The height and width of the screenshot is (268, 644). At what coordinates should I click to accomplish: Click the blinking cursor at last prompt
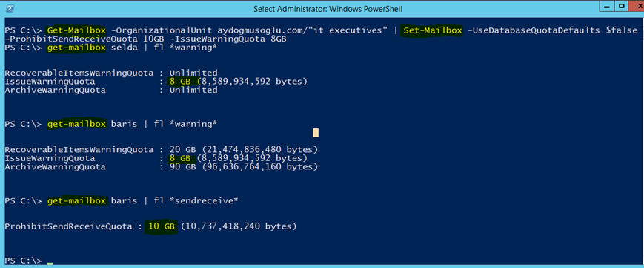(x=50, y=263)
